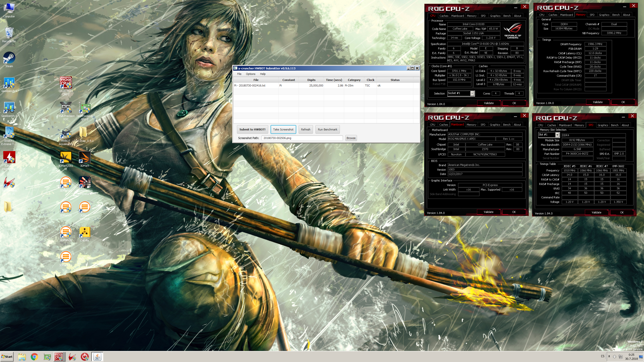
Task: Click the Pi-25m category cell
Action: click(x=354, y=85)
